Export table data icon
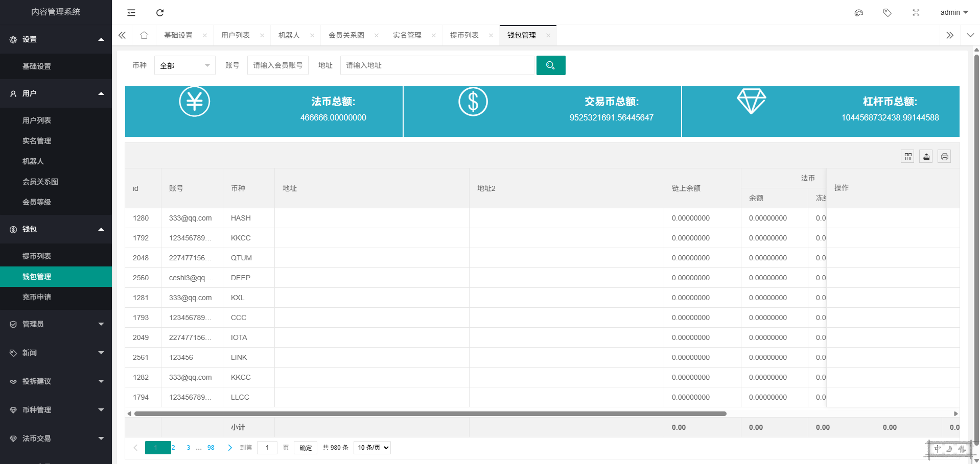 [x=926, y=157]
